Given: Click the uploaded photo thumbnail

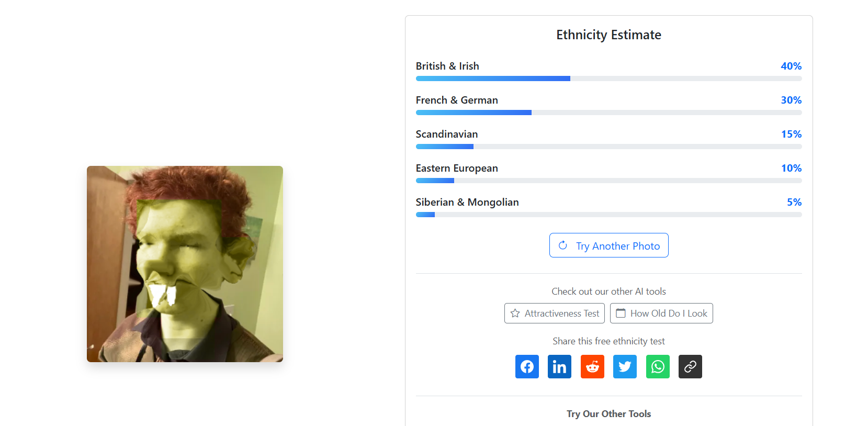Looking at the screenshot, I should click(185, 264).
